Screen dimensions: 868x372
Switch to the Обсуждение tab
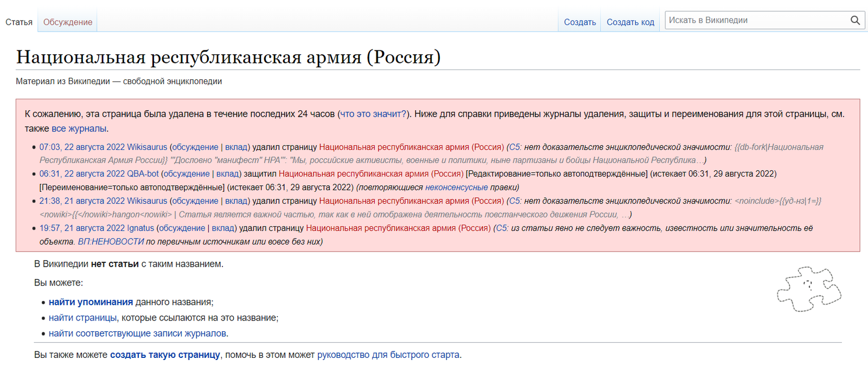pos(68,22)
